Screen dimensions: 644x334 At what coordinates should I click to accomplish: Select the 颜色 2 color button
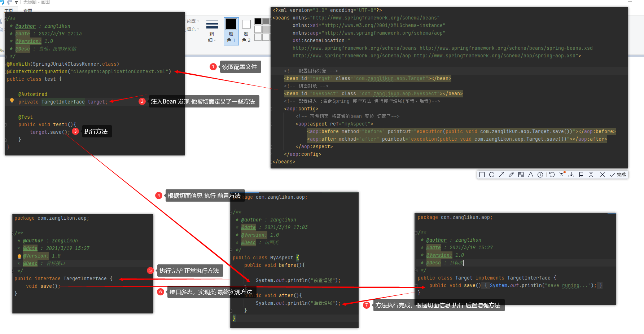coord(246,31)
